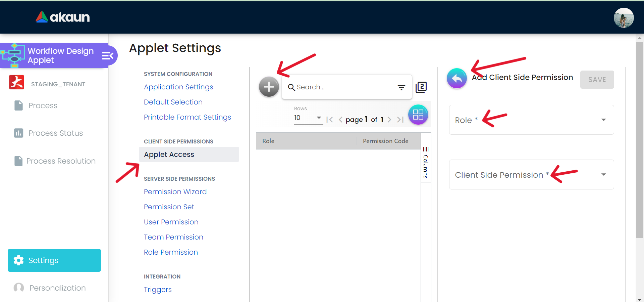This screenshot has width=644, height=302.
Task: Click the copy pages icon beside search
Action: (421, 87)
